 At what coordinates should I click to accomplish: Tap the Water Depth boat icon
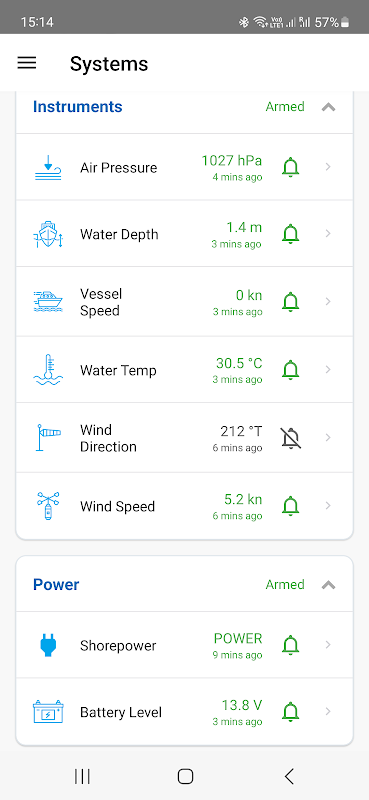tap(48, 234)
